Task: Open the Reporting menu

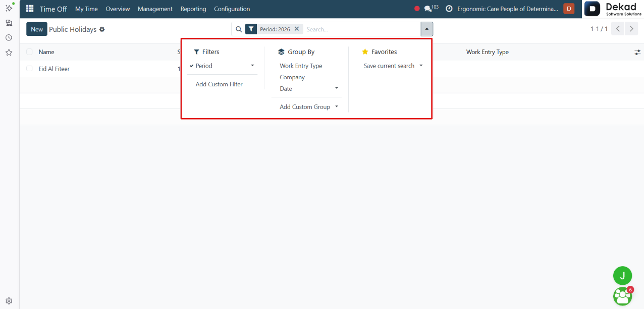Action: tap(193, 9)
